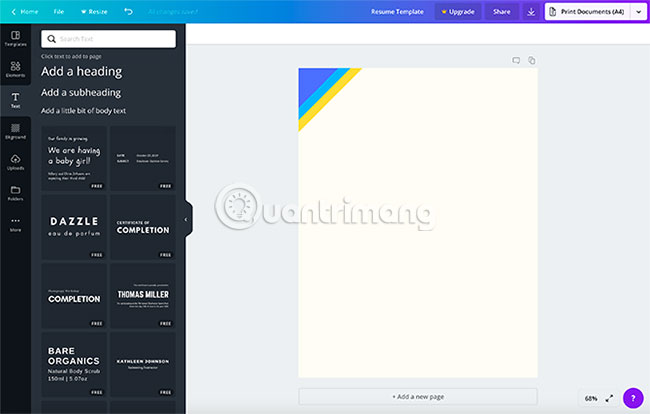Click the Search Text input field
Screen dimensions: 650x414
(x=109, y=39)
